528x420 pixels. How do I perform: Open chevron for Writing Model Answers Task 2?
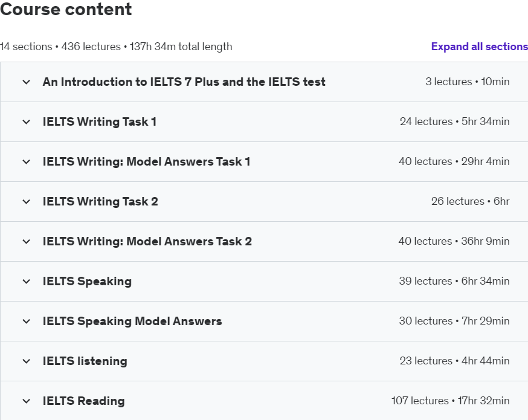click(x=26, y=242)
